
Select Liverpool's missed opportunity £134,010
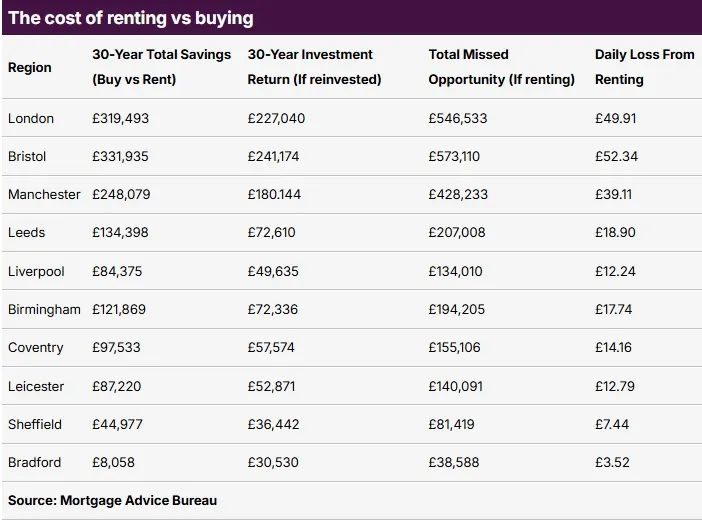455,271
